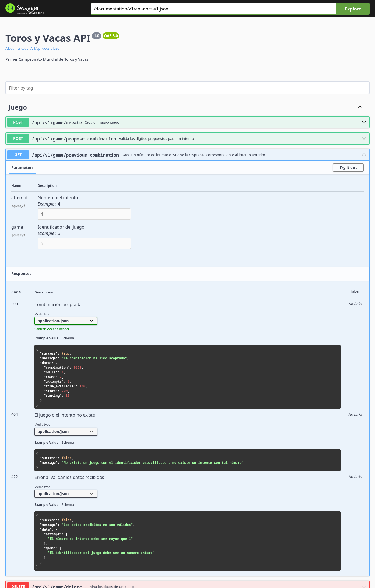This screenshot has width=375, height=588.
Task: Click the Try it out button
Action: 348,168
